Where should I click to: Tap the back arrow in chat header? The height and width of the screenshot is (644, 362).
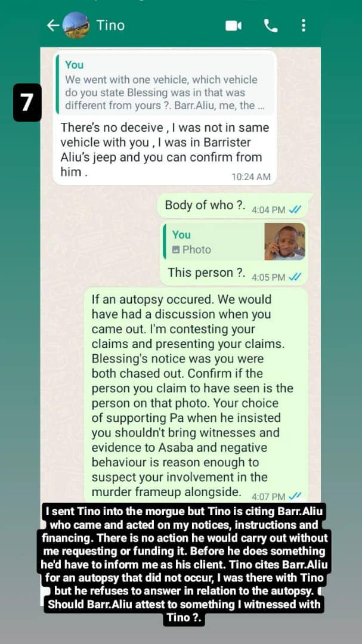tap(53, 26)
